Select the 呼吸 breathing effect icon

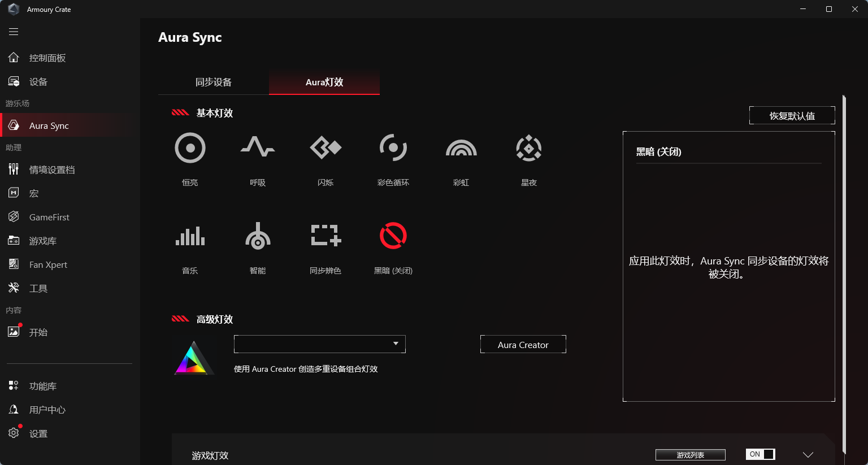point(258,147)
